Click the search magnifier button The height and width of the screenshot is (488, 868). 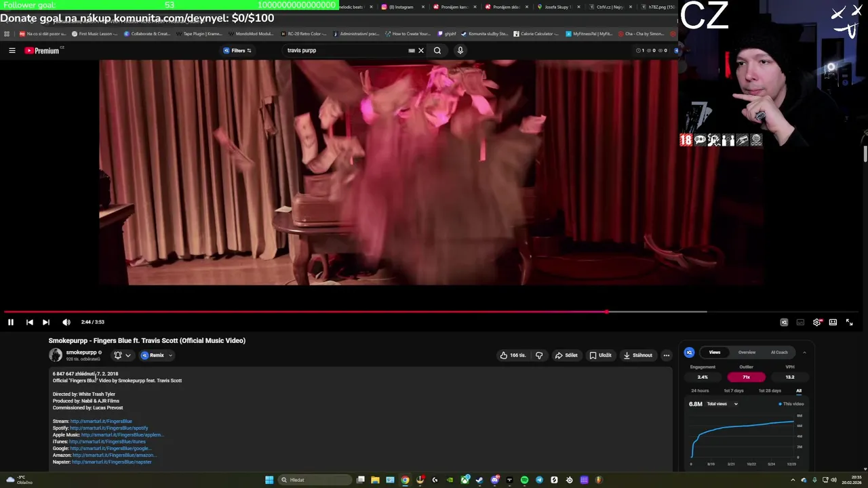437,50
